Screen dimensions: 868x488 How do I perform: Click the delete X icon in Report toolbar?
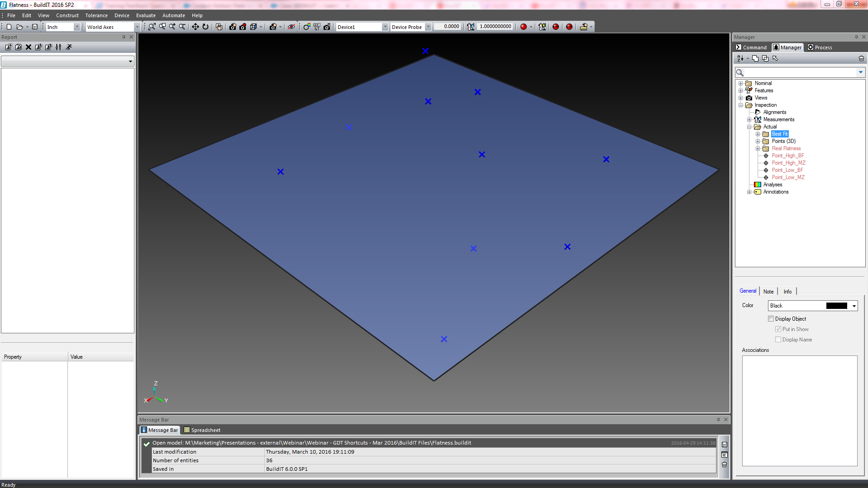pos(29,47)
